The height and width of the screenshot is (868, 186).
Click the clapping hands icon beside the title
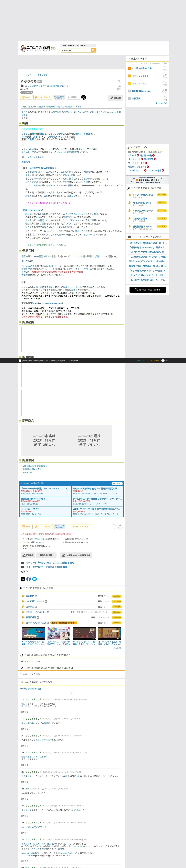coord(119,81)
